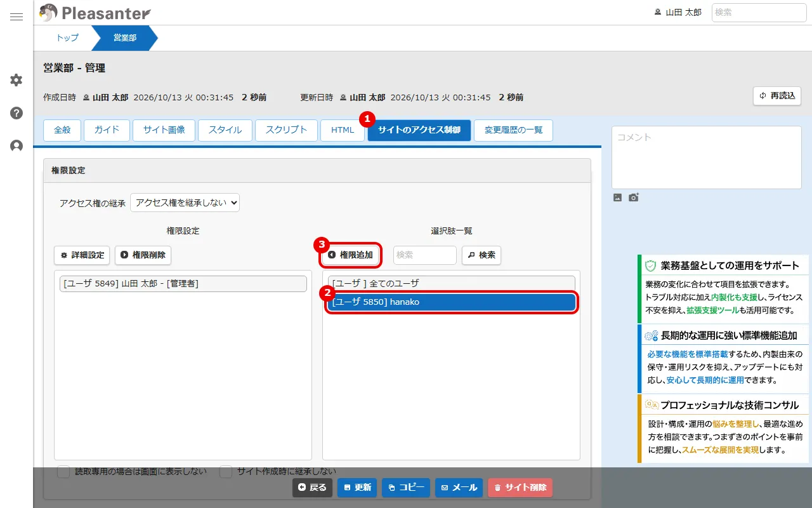
Task: Toggle 読取専用の場合は画面に表示しない checkbox
Action: pos(63,472)
